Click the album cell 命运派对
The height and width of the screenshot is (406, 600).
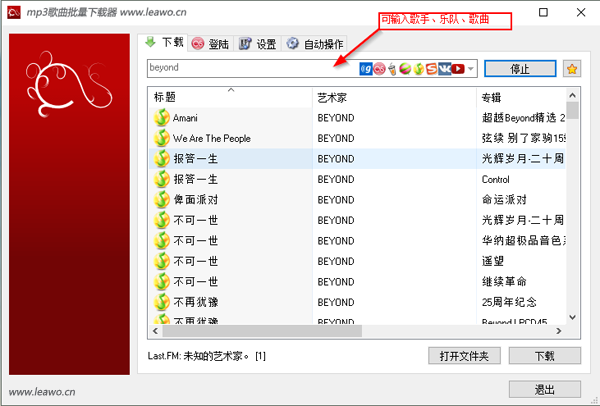[x=504, y=200]
